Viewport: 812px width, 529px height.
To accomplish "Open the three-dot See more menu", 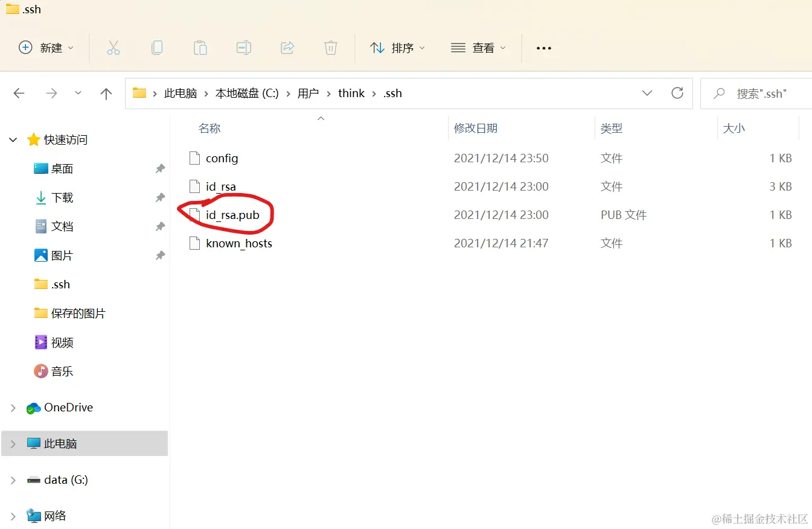I will tap(544, 48).
